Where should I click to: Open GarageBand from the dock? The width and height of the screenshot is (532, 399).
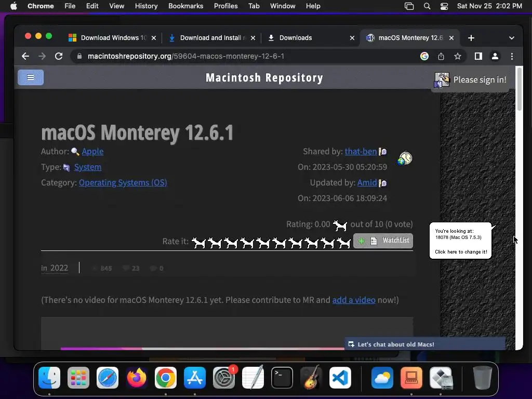click(x=311, y=378)
